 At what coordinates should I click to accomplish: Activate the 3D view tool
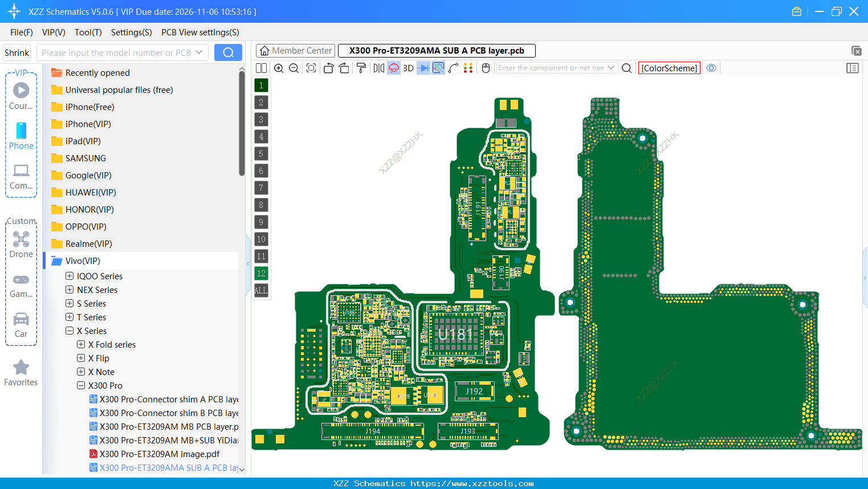click(408, 68)
